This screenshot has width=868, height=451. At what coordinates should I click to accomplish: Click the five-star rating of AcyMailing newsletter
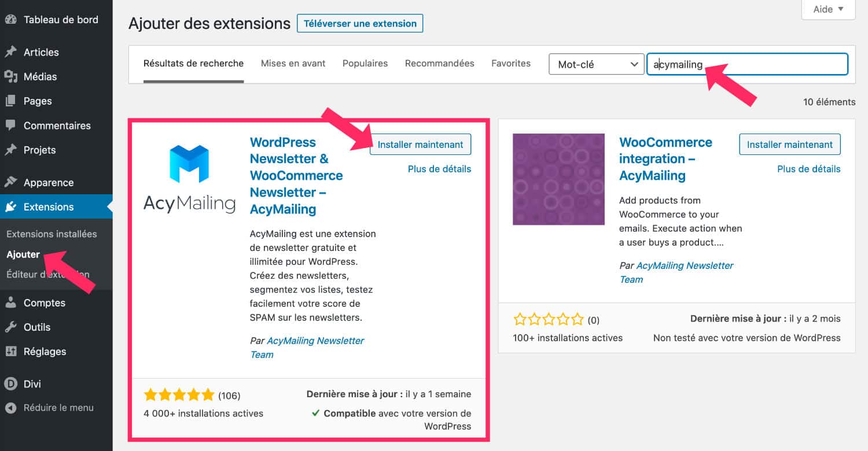[x=179, y=395]
